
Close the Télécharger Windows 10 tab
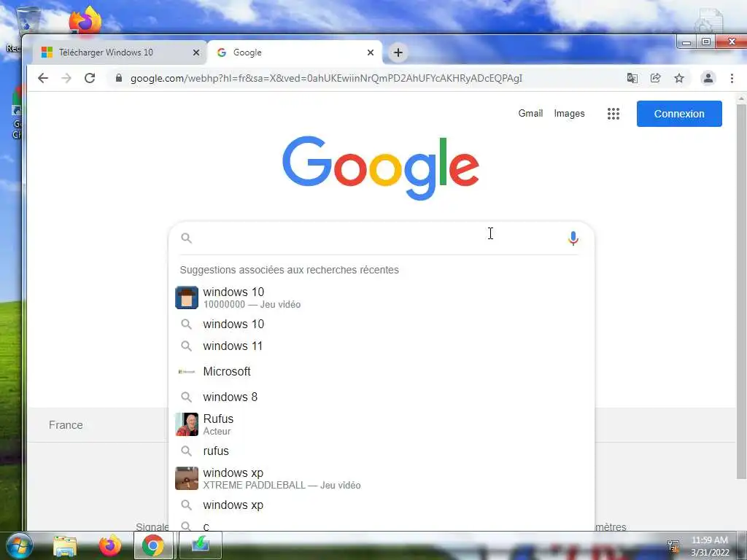point(196,52)
